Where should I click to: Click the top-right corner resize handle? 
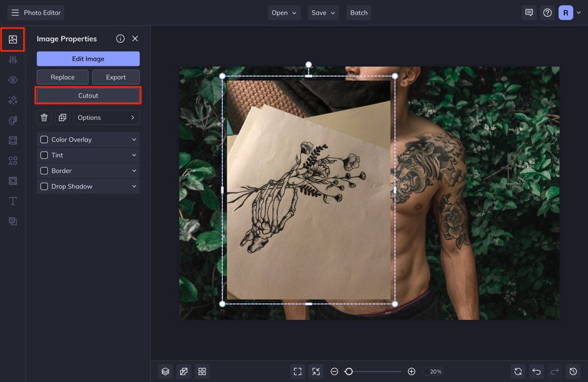pyautogui.click(x=395, y=76)
